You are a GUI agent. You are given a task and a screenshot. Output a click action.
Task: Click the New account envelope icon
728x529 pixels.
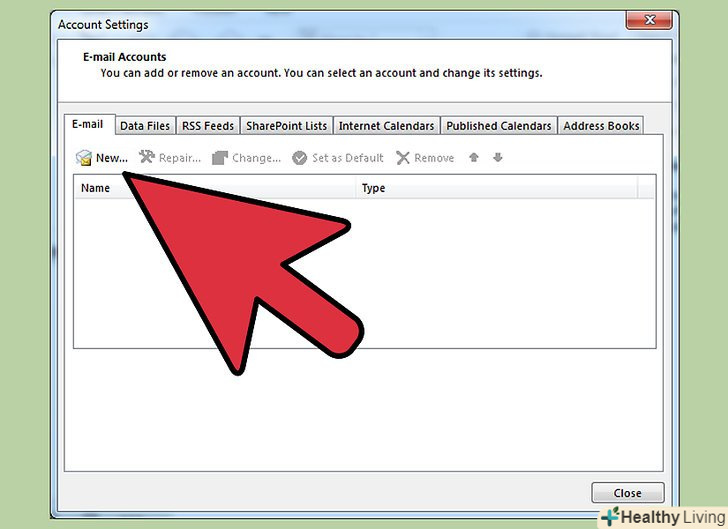point(84,158)
